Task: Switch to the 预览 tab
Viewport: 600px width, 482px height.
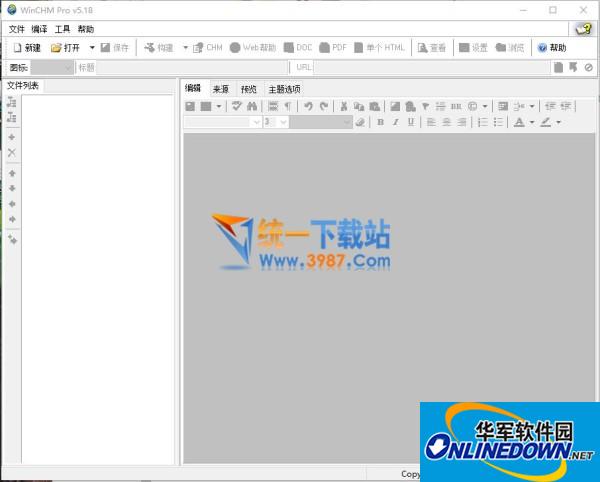Action: 249,89
